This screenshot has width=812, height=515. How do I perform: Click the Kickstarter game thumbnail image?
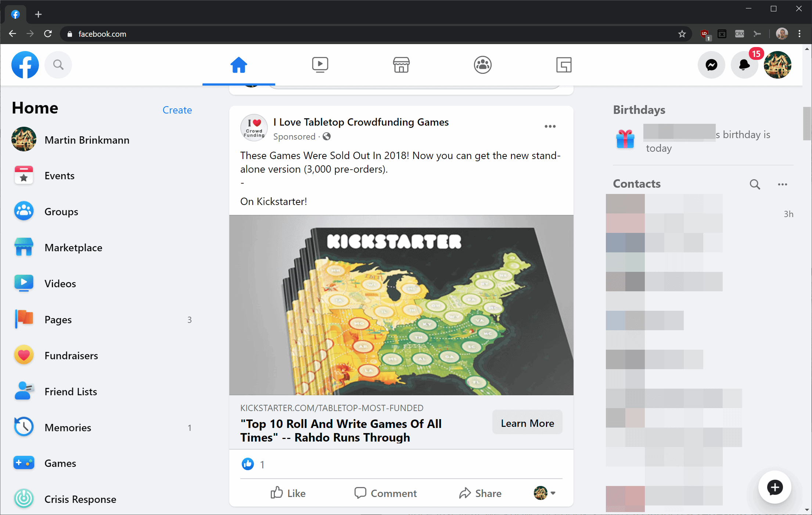pos(401,304)
